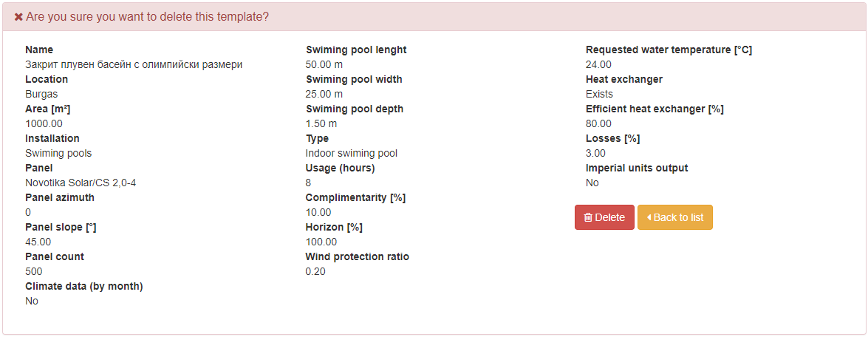Click the Burgas location value
Image resolution: width=868 pixels, height=337 pixels.
41,94
